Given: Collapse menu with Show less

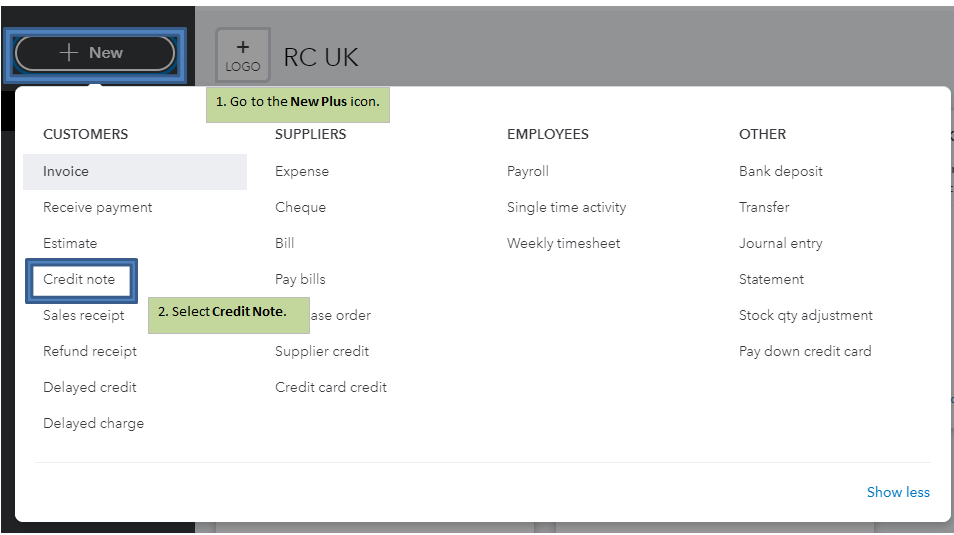Looking at the screenshot, I should click(x=898, y=492).
